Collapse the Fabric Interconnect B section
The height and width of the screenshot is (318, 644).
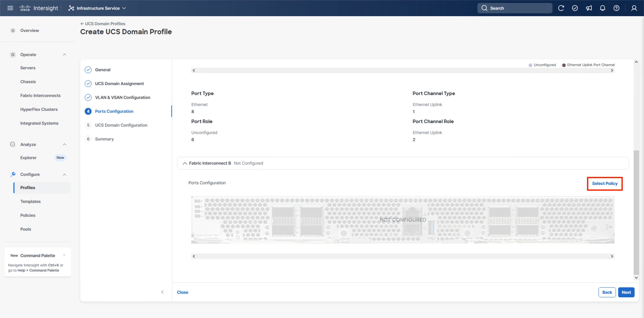pos(185,163)
